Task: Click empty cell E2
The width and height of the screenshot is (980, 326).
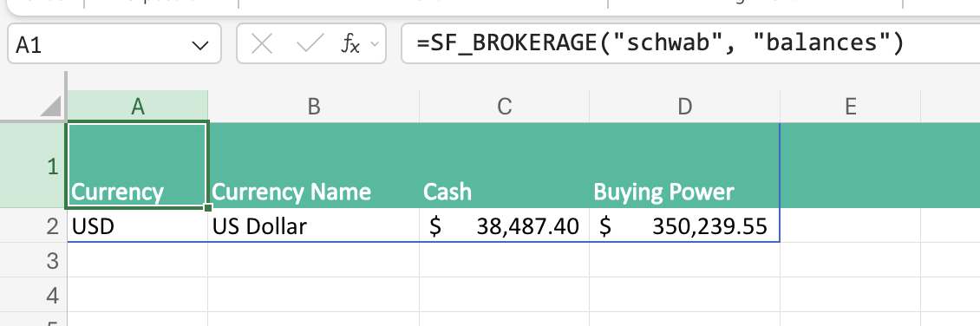Action: point(850,225)
